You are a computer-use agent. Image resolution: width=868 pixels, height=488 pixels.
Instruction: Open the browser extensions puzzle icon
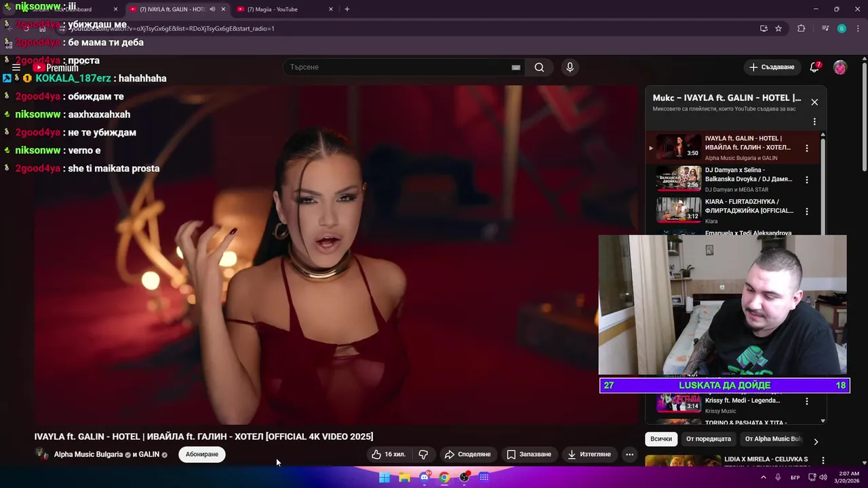pyautogui.click(x=802, y=28)
